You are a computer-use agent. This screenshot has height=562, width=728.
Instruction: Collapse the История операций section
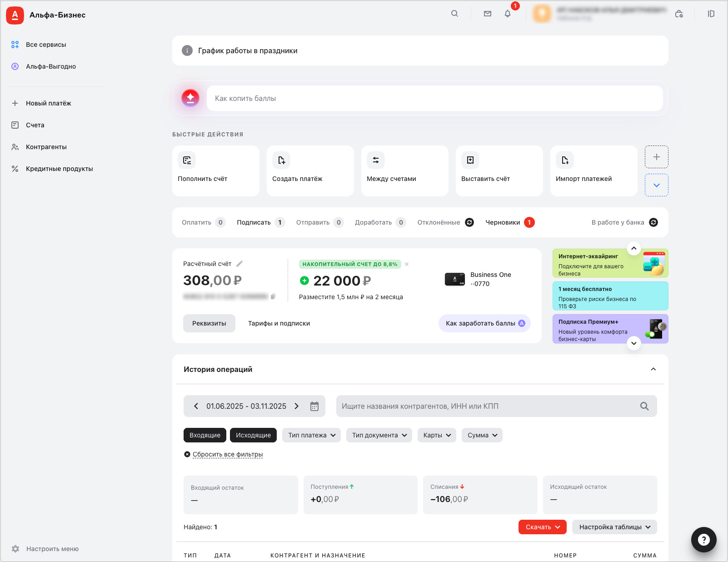[x=653, y=369]
